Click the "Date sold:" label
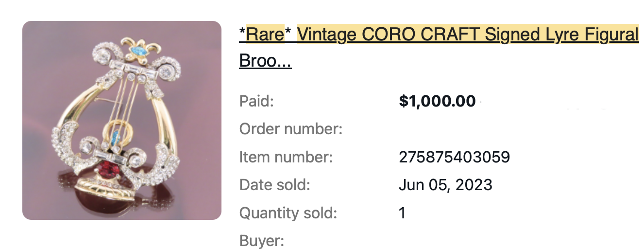Image resolution: width=644 pixels, height=249 pixels. pos(274,185)
